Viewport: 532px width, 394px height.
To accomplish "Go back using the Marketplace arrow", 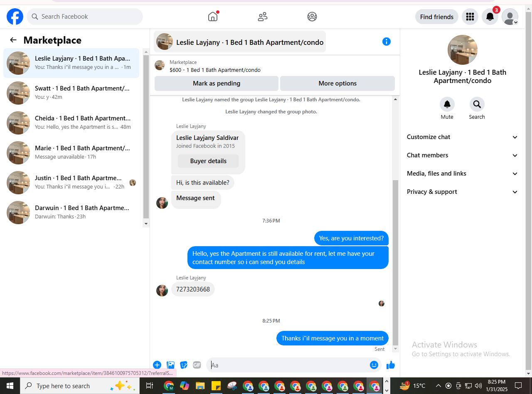I will tap(13, 40).
